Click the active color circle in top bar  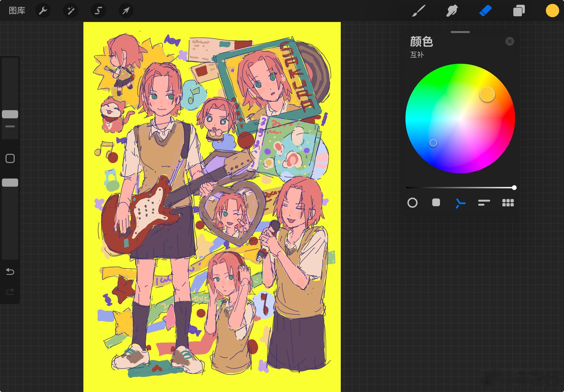(x=552, y=11)
